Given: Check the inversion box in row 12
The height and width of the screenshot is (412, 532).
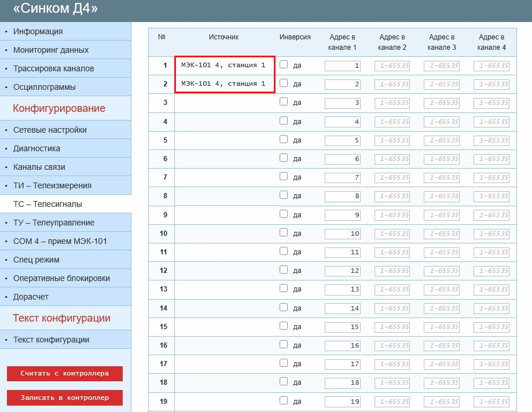Looking at the screenshot, I should tap(284, 269).
